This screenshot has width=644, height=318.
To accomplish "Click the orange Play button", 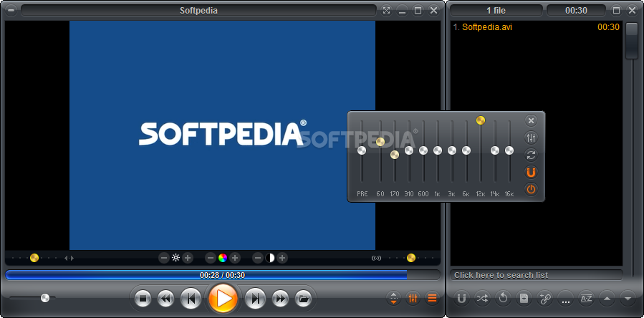I will [223, 298].
